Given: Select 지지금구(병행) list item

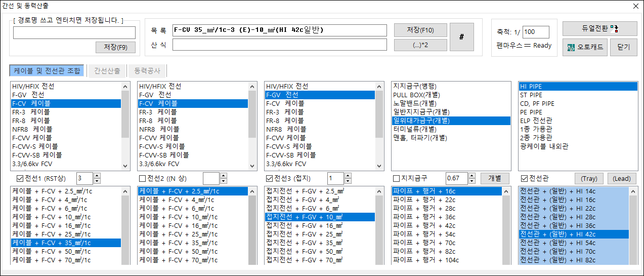Looking at the screenshot, I should (451, 86).
